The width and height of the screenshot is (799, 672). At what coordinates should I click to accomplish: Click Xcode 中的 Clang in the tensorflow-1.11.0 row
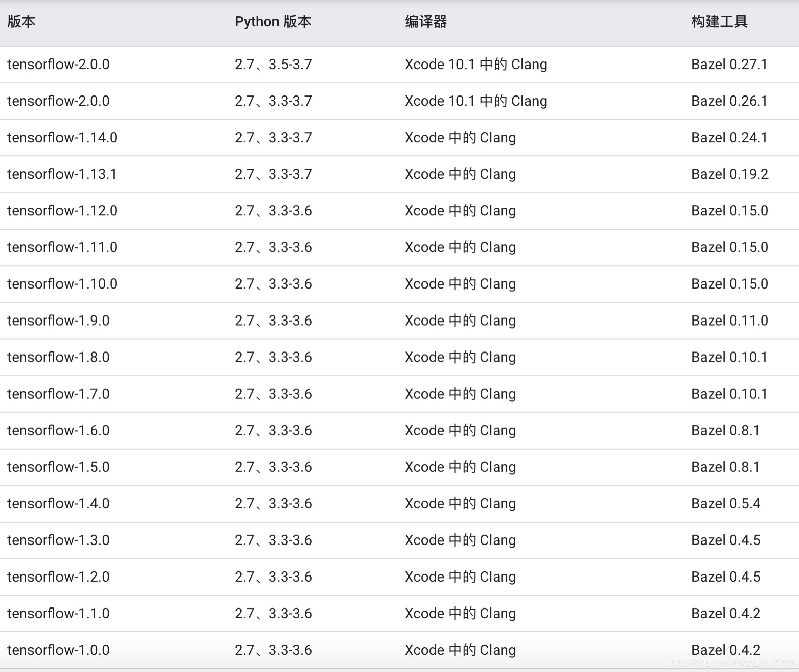coord(460,247)
